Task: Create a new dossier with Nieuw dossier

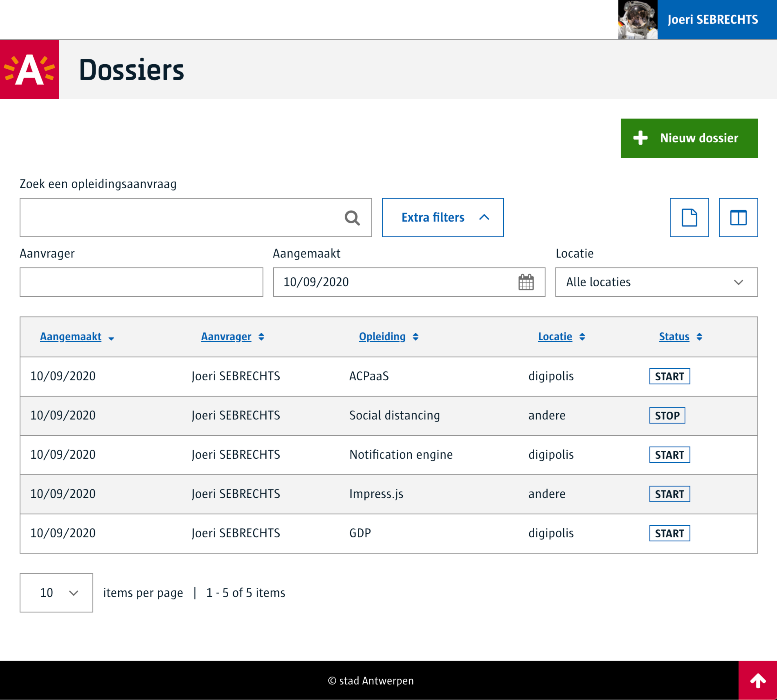Action: coord(689,138)
